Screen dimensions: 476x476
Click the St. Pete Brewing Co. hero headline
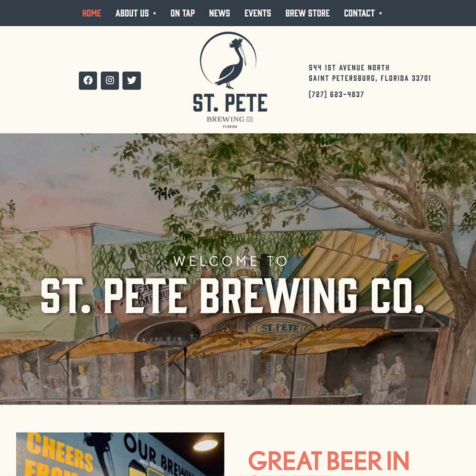tap(232, 296)
